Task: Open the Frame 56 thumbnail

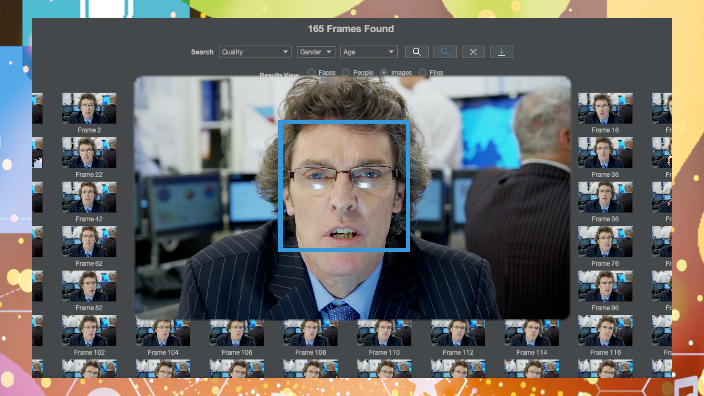Action: (x=605, y=197)
